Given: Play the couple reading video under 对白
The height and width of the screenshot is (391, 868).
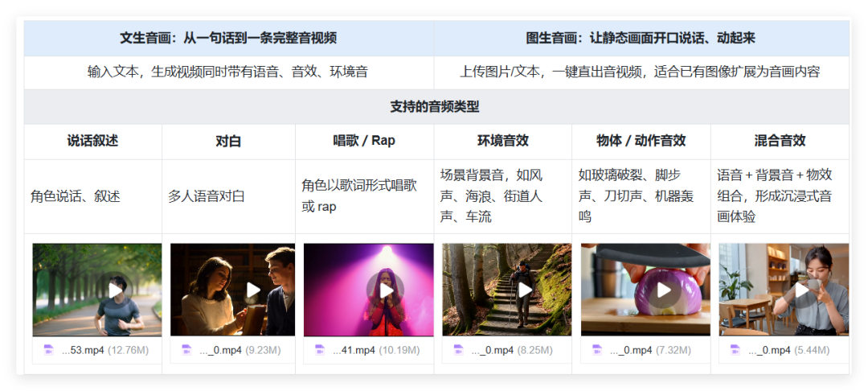Looking at the screenshot, I should [253, 290].
